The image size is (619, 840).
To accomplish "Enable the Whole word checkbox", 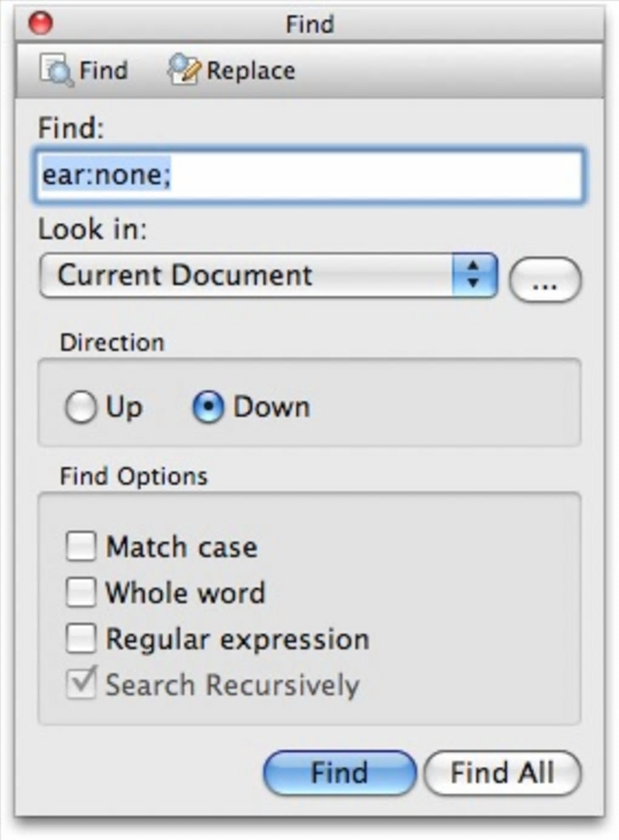I will [x=81, y=593].
